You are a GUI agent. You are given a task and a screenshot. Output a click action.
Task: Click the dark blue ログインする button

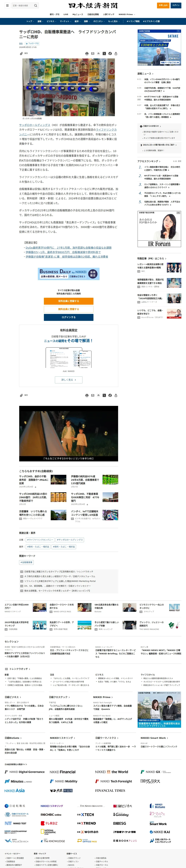(69, 317)
